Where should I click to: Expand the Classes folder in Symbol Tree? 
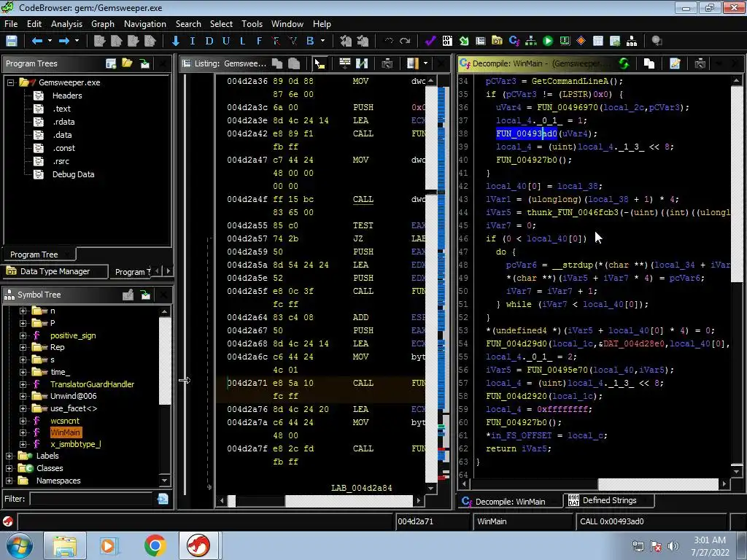coord(9,468)
